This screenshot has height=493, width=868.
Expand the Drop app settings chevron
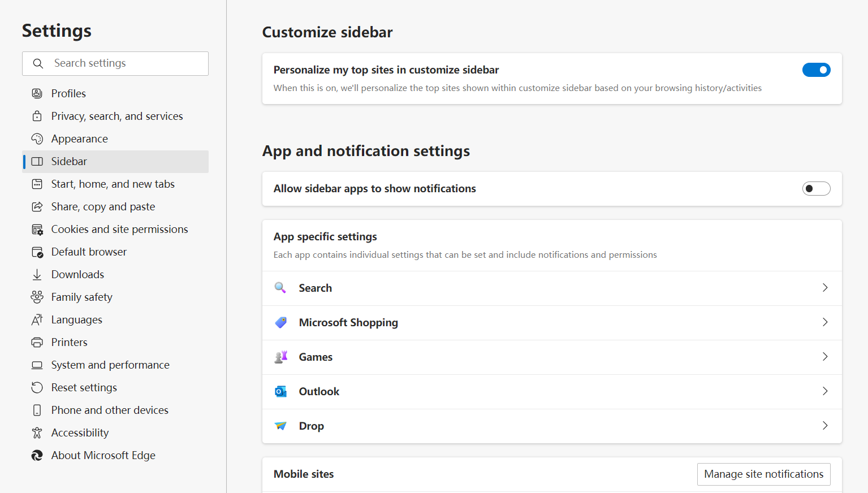click(x=825, y=426)
